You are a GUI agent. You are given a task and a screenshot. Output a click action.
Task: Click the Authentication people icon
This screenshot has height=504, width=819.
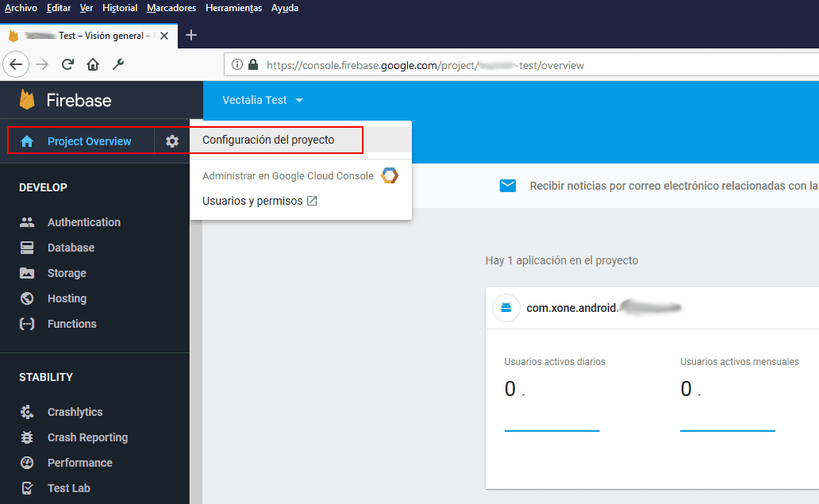point(27,222)
